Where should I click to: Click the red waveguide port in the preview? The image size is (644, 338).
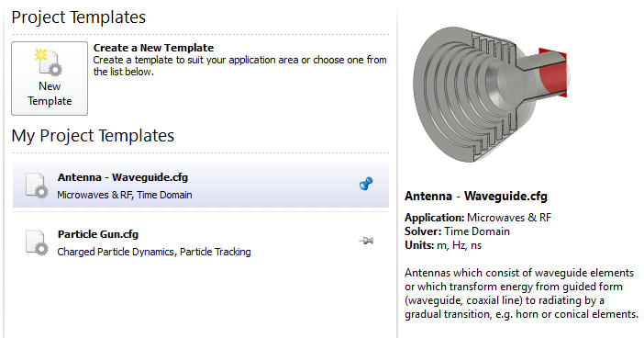coord(553,73)
